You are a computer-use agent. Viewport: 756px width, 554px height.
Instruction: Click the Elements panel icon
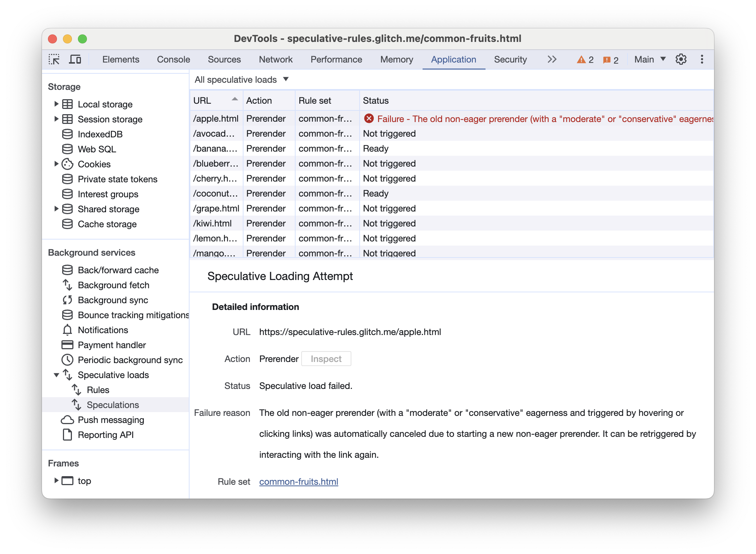point(120,59)
